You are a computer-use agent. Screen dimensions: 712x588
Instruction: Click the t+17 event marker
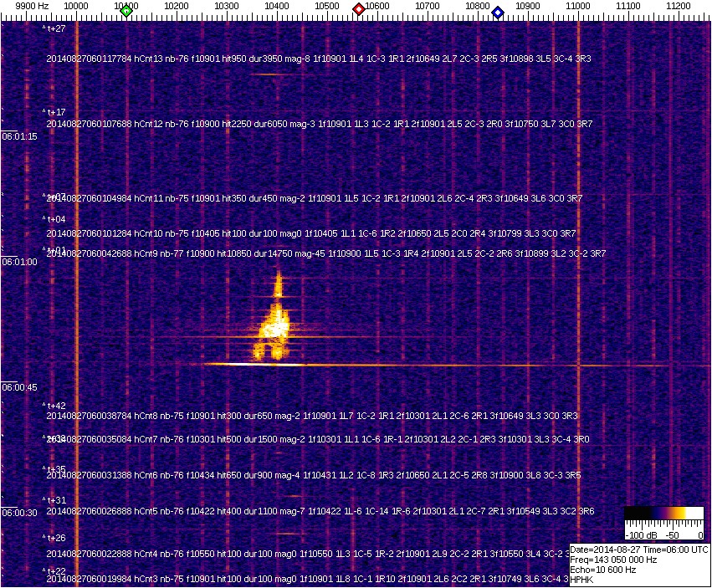(x=55, y=111)
